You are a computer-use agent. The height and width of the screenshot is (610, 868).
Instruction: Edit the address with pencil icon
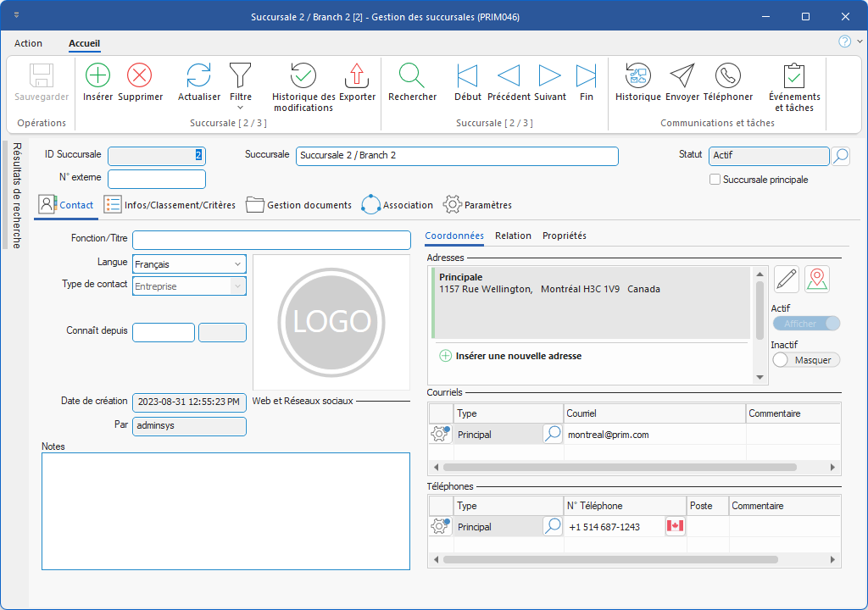pos(787,279)
